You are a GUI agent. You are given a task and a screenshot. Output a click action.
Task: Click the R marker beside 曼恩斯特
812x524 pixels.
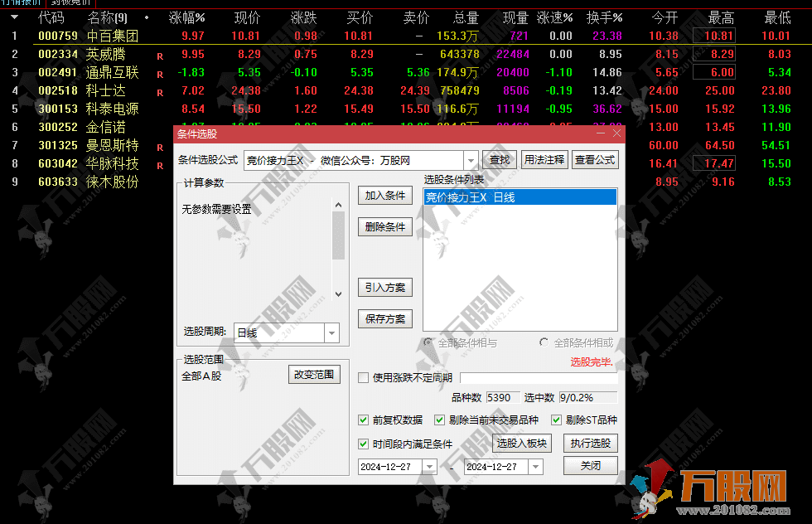(x=160, y=148)
